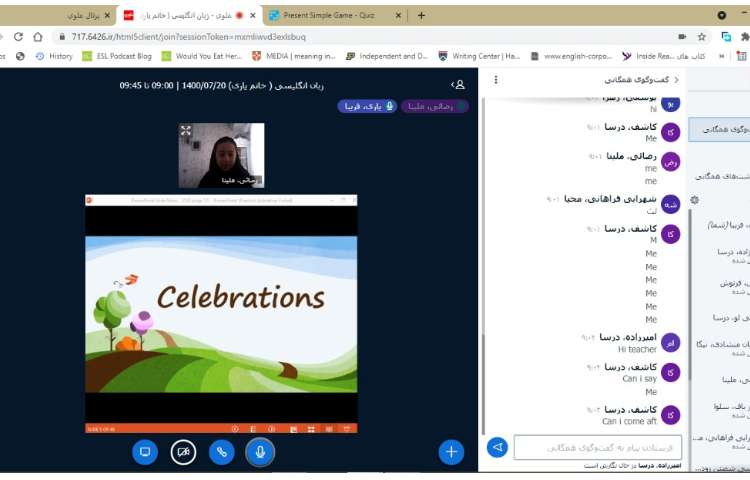Switch to Present Simple Game - Quiz tab

tap(335, 15)
